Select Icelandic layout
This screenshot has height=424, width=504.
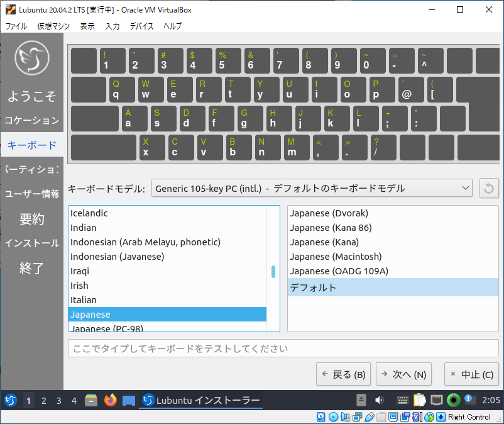167,213
